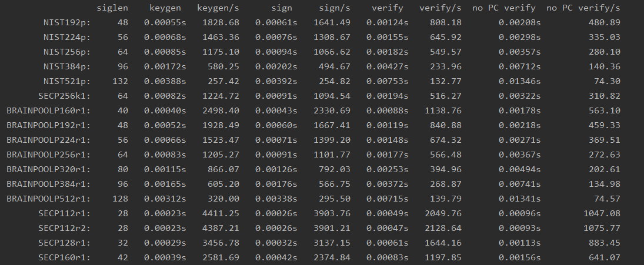Select the BRAINPOOLP320r1 row label

48,169
